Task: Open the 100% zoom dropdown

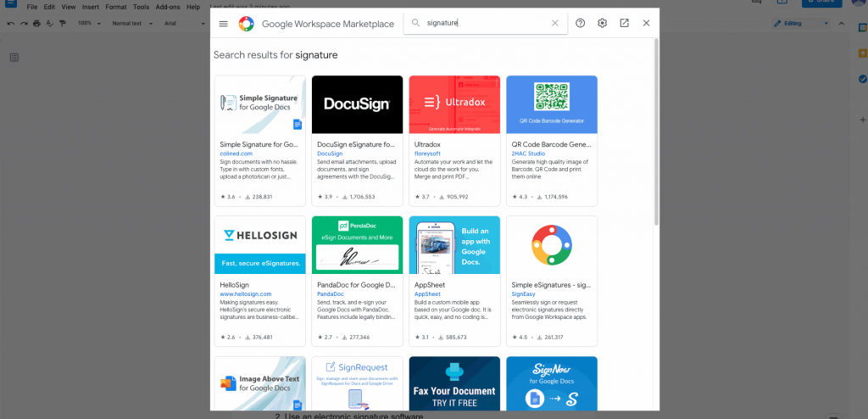Action: [x=89, y=23]
